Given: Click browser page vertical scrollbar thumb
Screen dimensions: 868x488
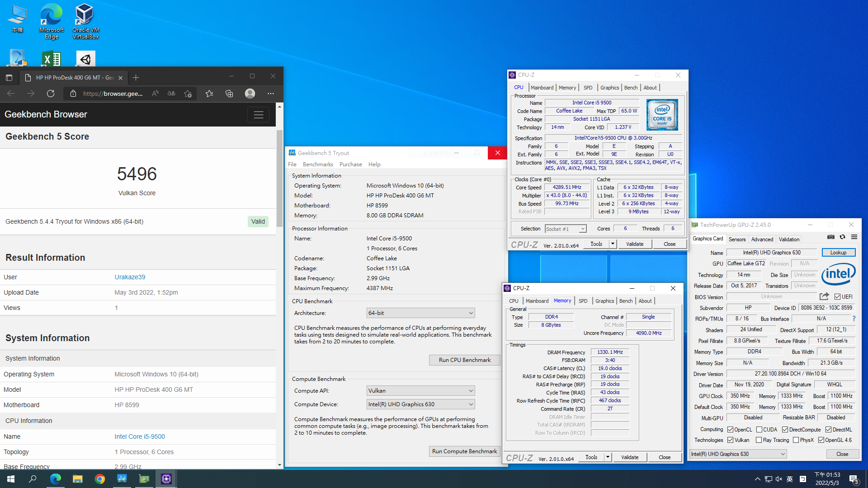Looking at the screenshot, I should tap(279, 178).
